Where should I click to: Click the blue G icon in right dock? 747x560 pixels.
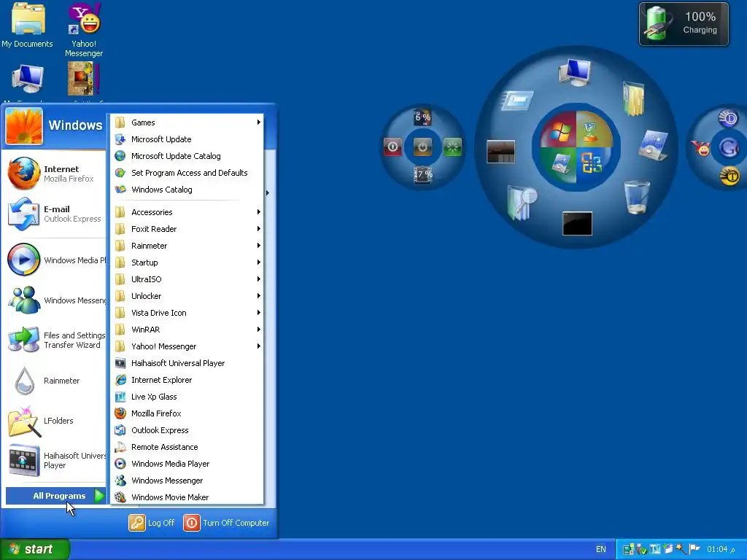pos(729,147)
